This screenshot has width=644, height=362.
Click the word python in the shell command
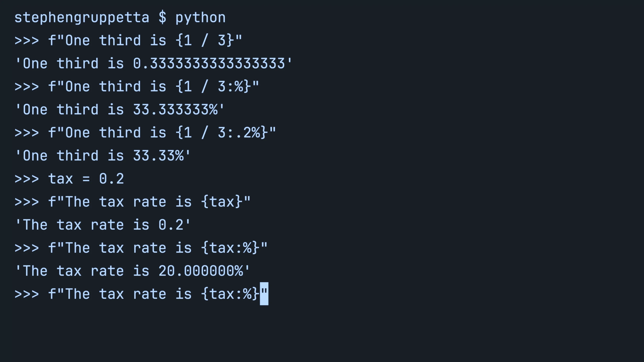point(200,18)
